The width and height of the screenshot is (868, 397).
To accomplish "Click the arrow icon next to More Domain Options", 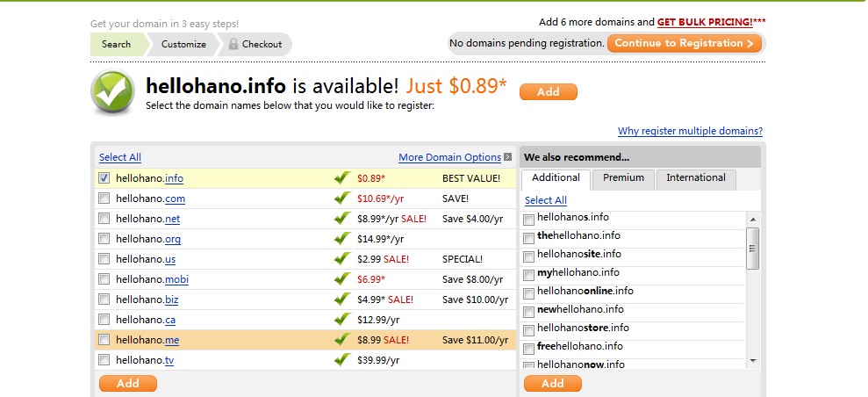I will tap(507, 157).
